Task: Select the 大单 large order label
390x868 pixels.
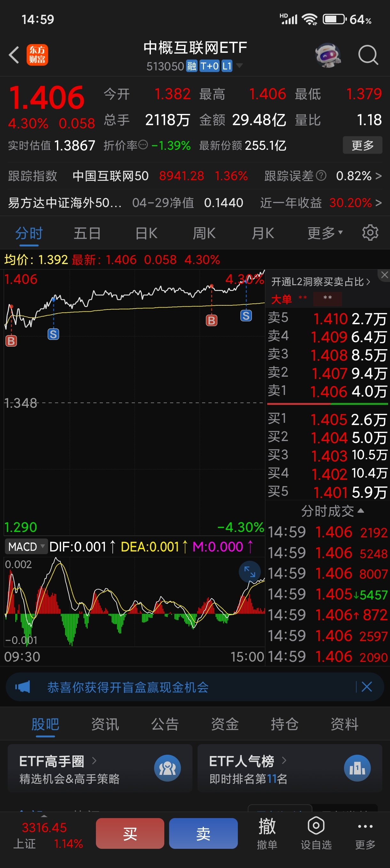Action: (x=281, y=299)
